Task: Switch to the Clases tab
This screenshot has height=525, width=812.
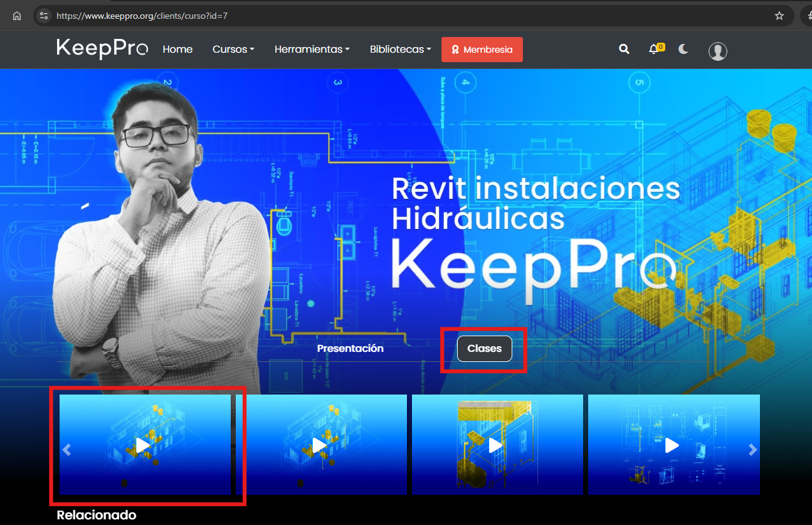Action: coord(485,349)
